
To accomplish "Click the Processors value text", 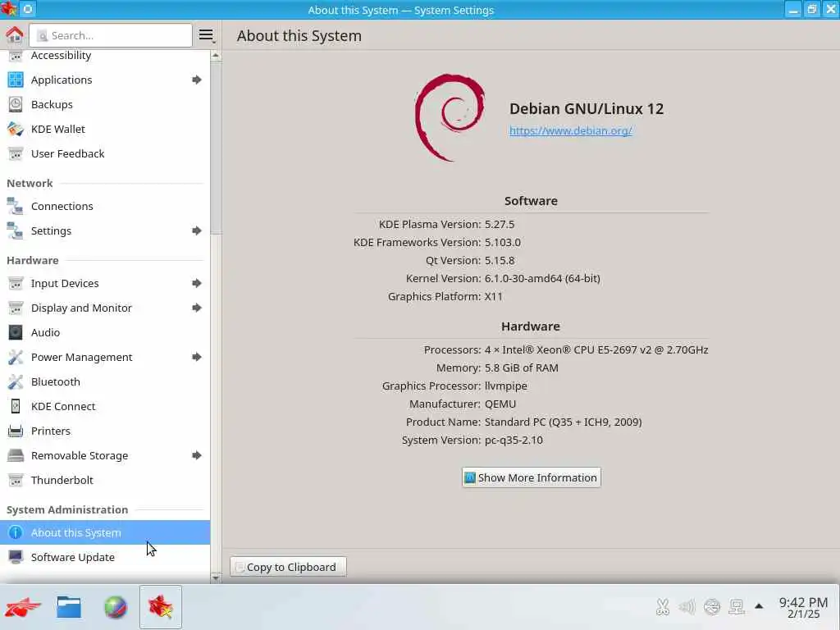I will 596,349.
